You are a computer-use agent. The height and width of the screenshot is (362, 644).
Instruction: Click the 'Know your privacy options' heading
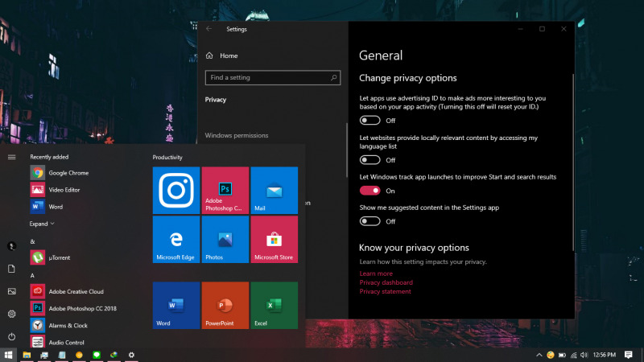pos(414,248)
